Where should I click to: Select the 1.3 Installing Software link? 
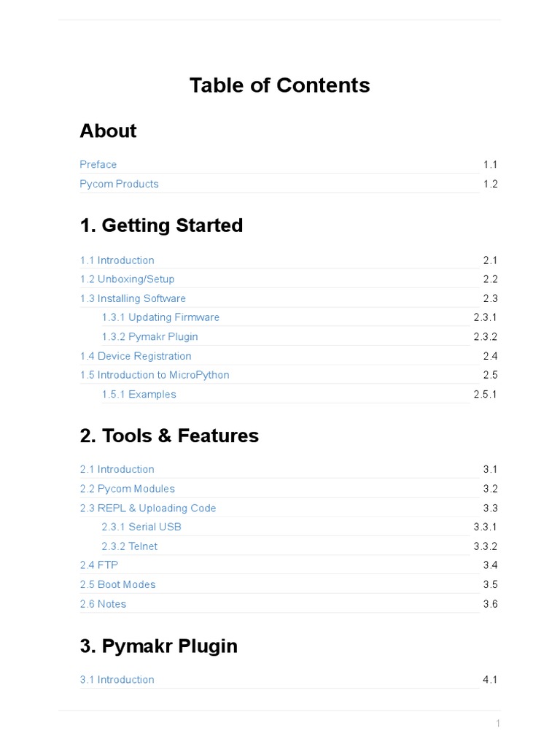pos(133,298)
